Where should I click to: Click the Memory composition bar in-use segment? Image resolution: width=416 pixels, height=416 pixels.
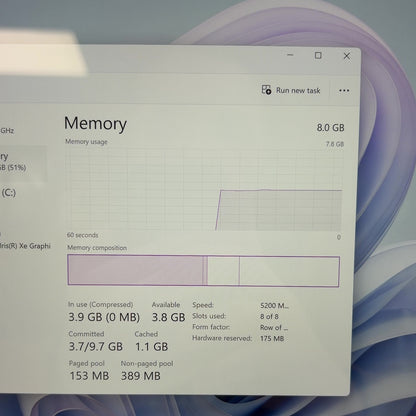[135, 270]
